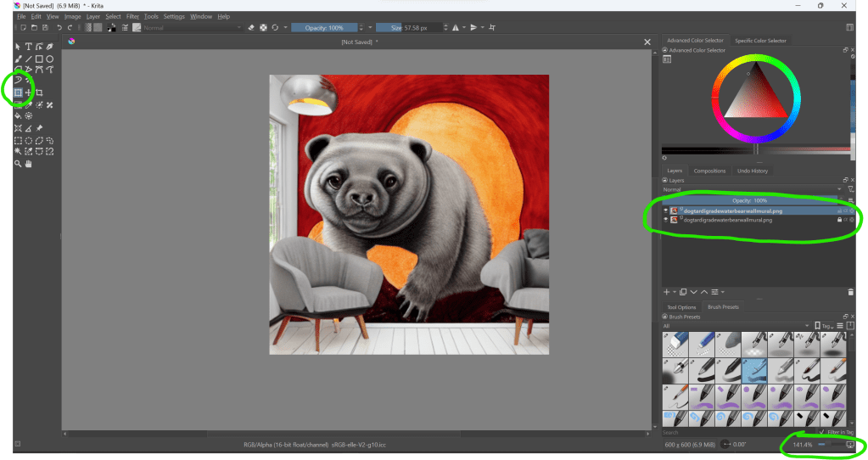This screenshot has height=460, width=868.
Task: Hide the top dogtardigrade layer via eye icon
Action: click(665, 210)
